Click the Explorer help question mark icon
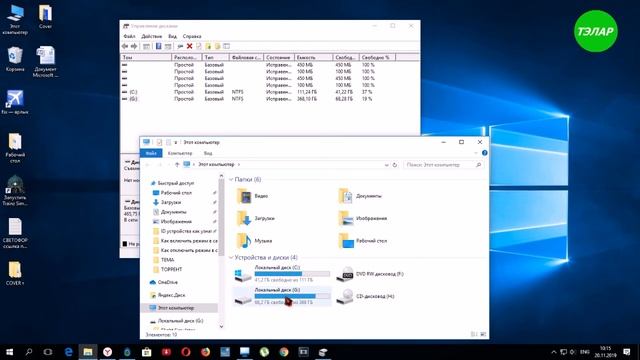Image resolution: width=640 pixels, height=360 pixels. coord(484,153)
